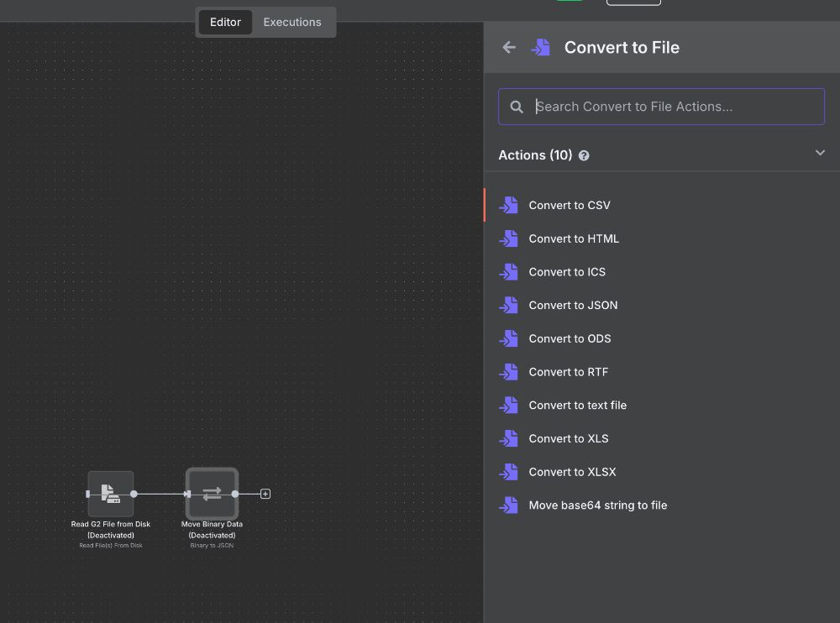Click the back arrow in the panel header
This screenshot has height=623, width=840.
click(x=509, y=47)
